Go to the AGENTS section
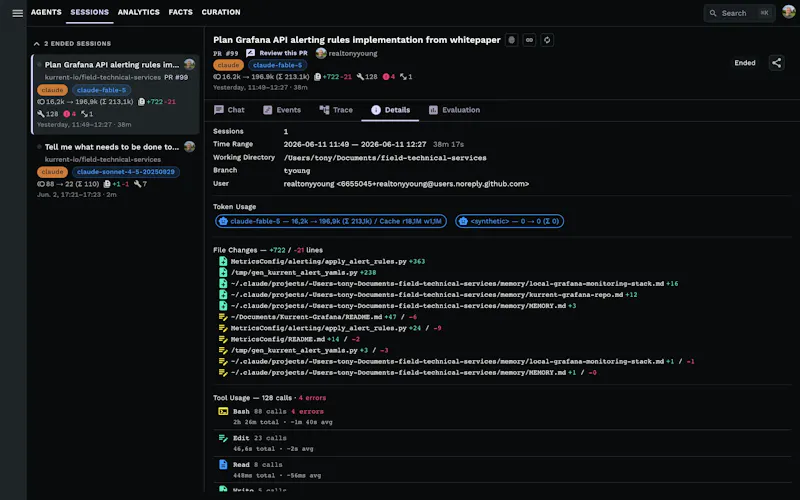The image size is (800, 500). point(46,12)
